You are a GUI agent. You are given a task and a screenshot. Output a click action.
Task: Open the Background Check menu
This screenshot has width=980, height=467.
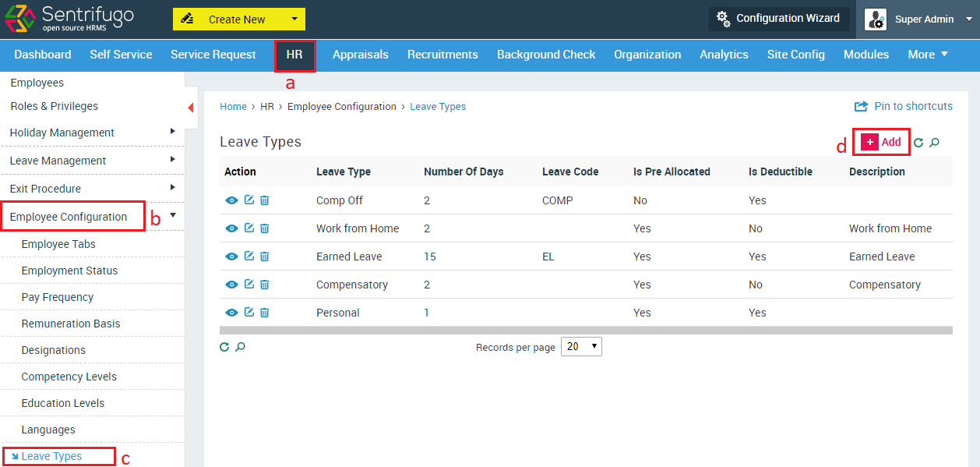[x=546, y=55]
